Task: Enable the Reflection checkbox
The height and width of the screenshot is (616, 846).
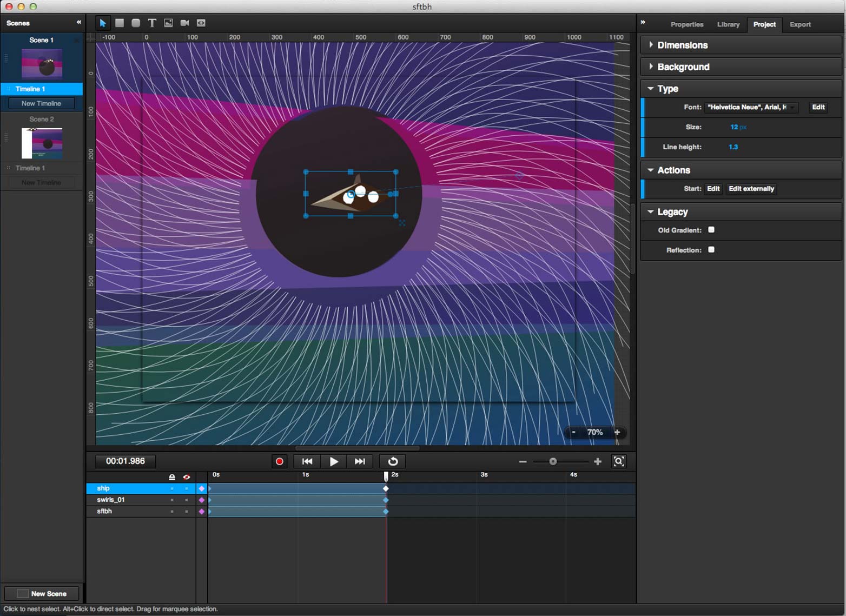Action: tap(711, 250)
